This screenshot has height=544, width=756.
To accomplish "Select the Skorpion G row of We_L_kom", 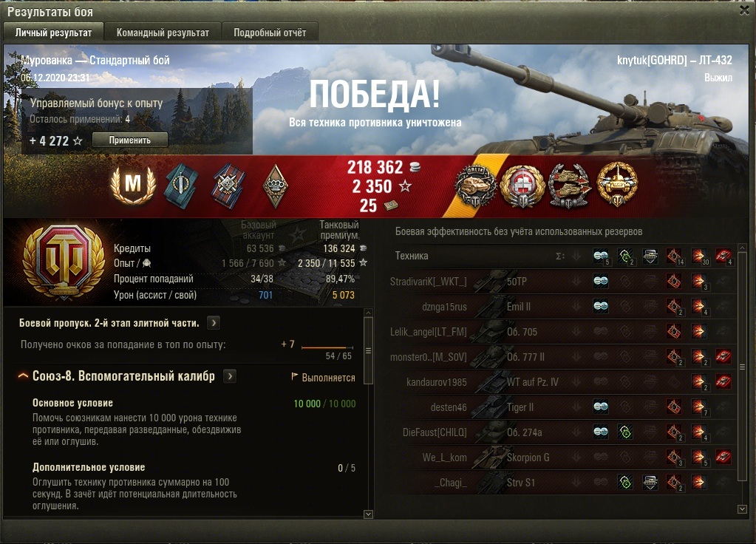I will coord(562,458).
